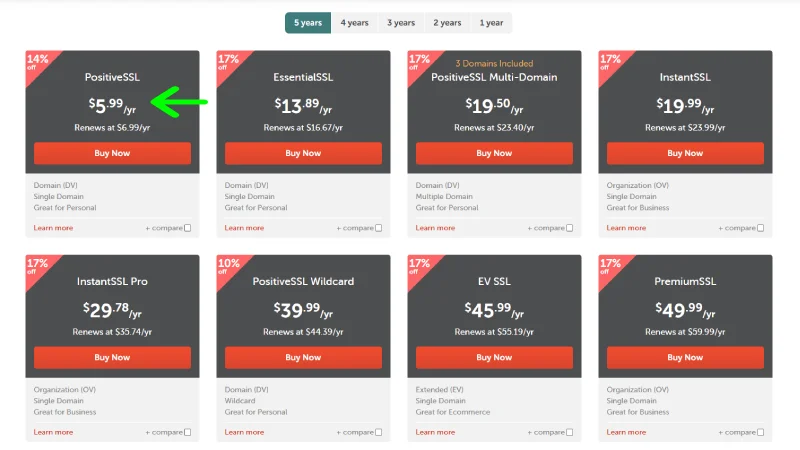The image size is (800, 450).
Task: Buy Now for PremiumSSL
Action: tap(685, 357)
